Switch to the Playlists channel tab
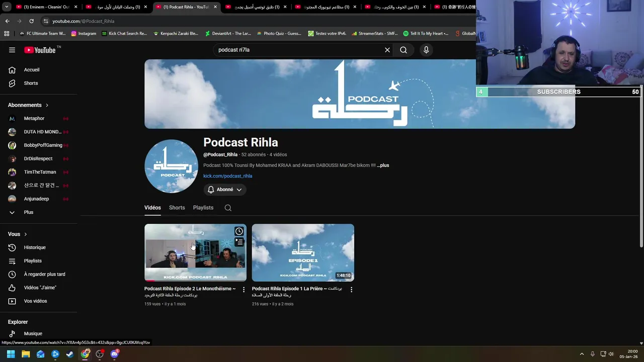Viewport: 644px width, 362px height. coord(203,208)
